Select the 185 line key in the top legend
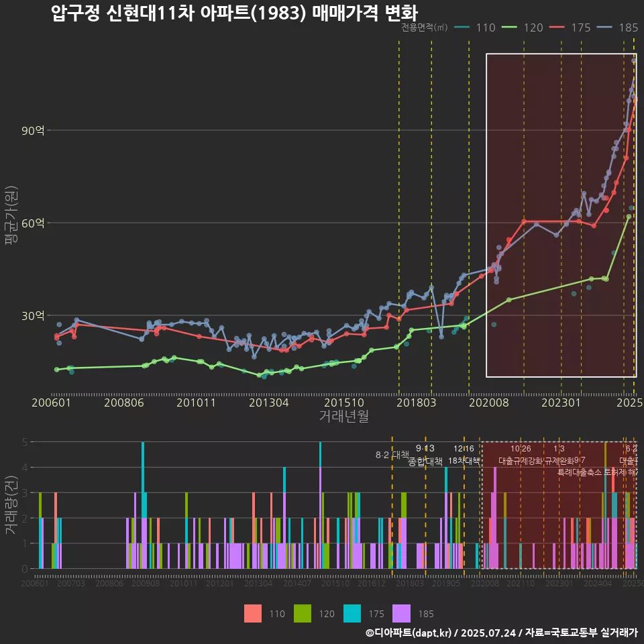644x644 pixels. coord(604,28)
